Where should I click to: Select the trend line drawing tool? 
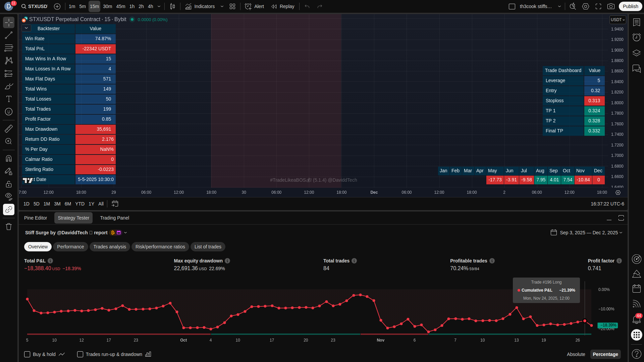click(9, 35)
